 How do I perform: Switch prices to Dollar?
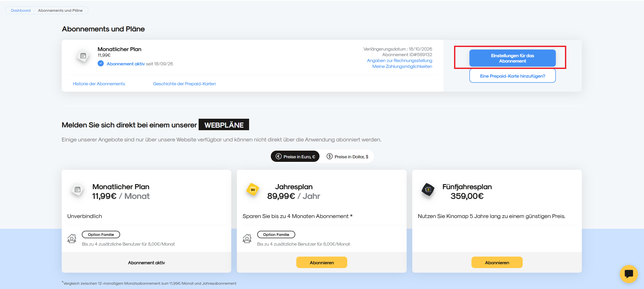coord(347,156)
